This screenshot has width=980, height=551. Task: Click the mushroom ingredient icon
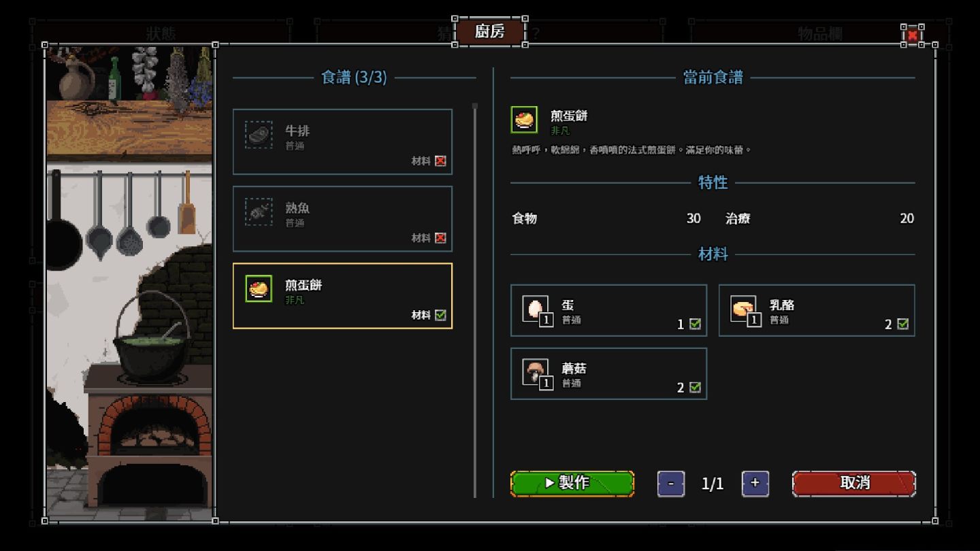[535, 372]
